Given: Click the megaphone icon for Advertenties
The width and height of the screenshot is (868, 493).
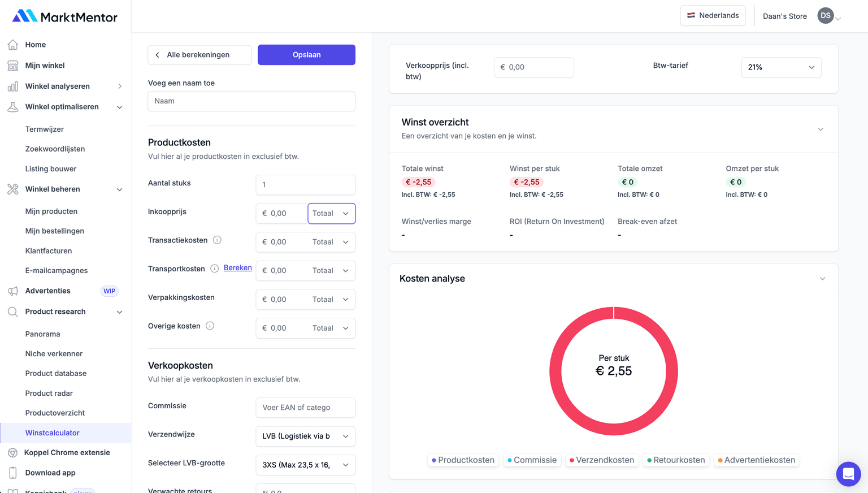Looking at the screenshot, I should point(13,291).
